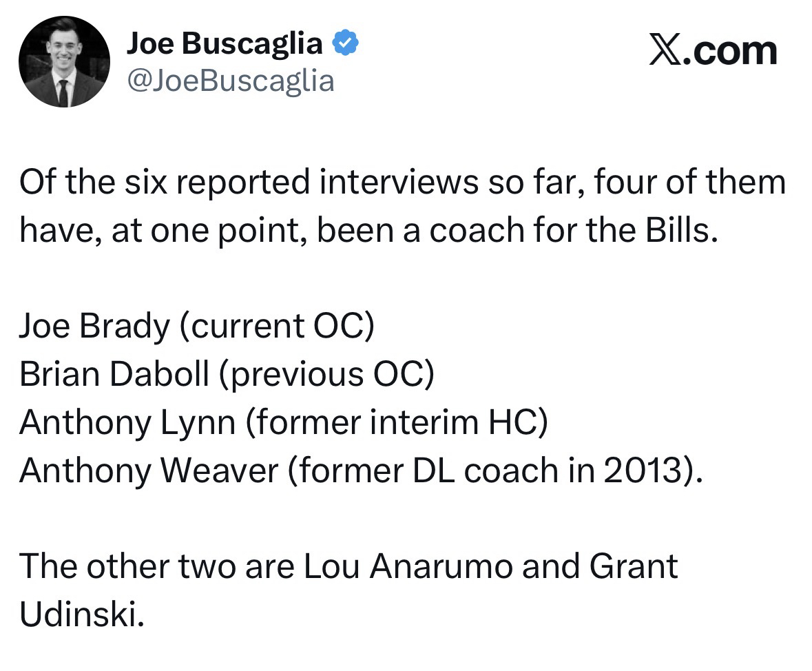
Task: Click the "(current OC)" text
Action: pyautogui.click(x=277, y=326)
